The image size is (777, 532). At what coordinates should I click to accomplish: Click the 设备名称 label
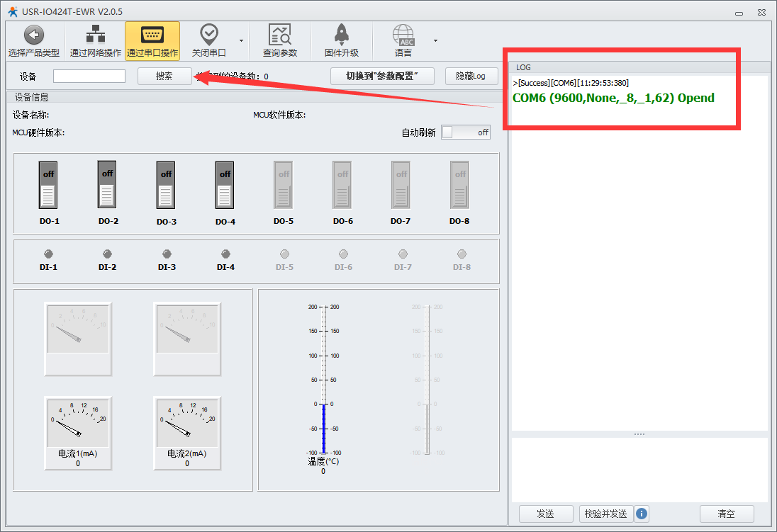30,115
